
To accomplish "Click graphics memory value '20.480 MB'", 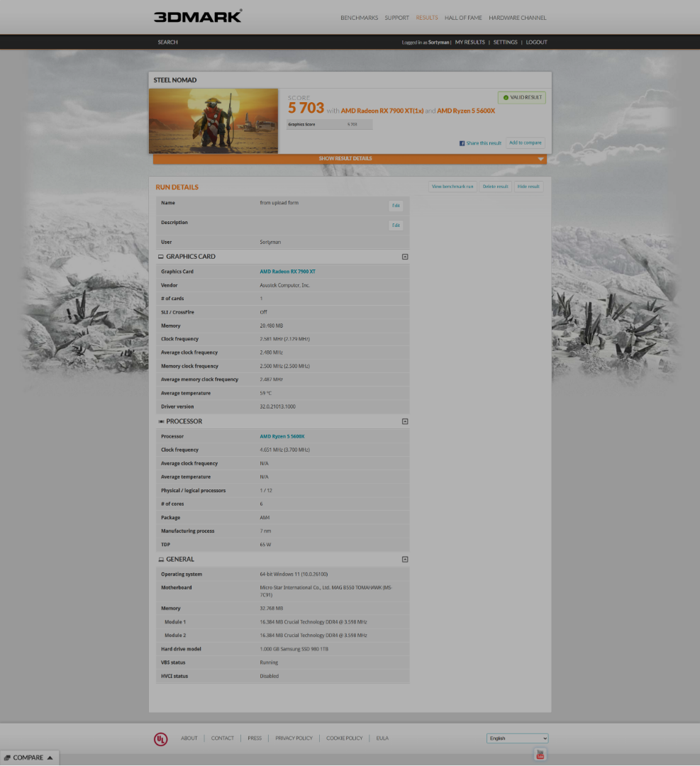I will (271, 326).
